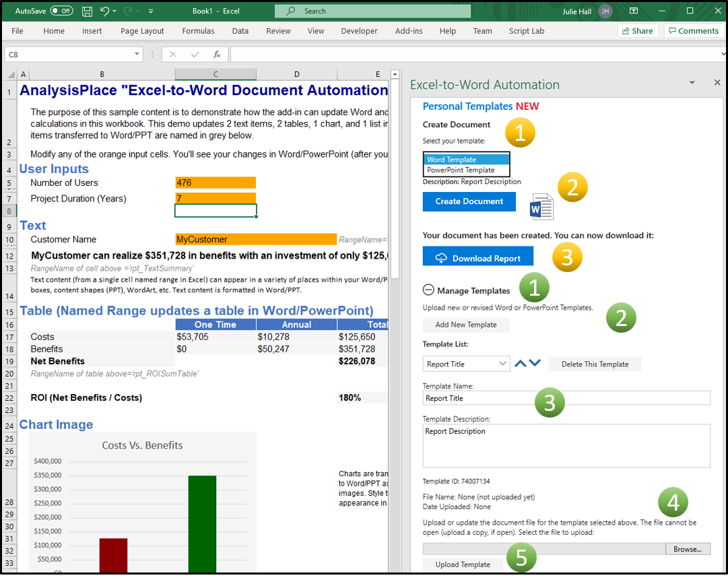The width and height of the screenshot is (728, 588).
Task: Click the Search box in title bar
Action: (372, 11)
